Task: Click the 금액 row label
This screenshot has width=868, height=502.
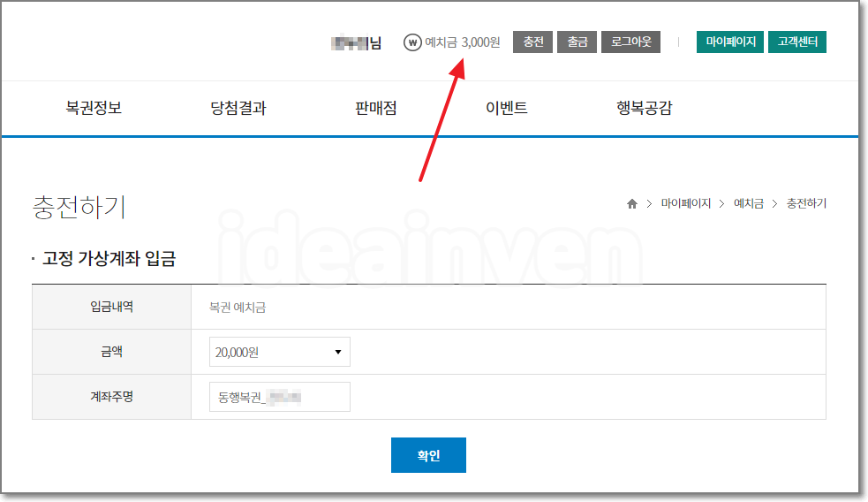Action: 112,351
